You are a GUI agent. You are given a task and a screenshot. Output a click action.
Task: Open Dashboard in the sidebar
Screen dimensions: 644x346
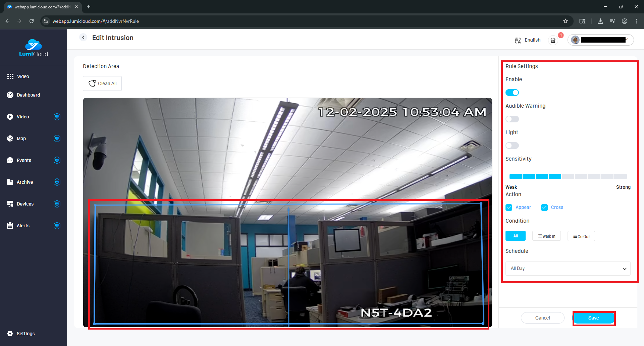(28, 95)
